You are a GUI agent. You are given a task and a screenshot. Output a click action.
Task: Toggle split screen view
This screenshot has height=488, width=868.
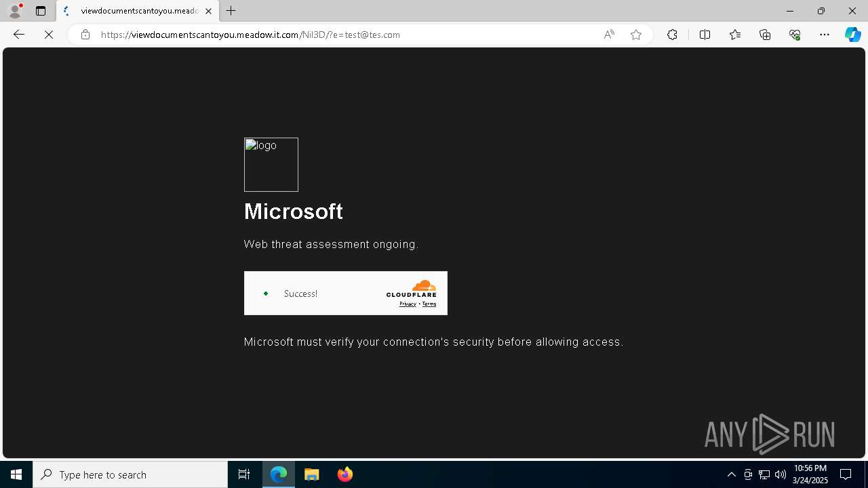pyautogui.click(x=705, y=35)
